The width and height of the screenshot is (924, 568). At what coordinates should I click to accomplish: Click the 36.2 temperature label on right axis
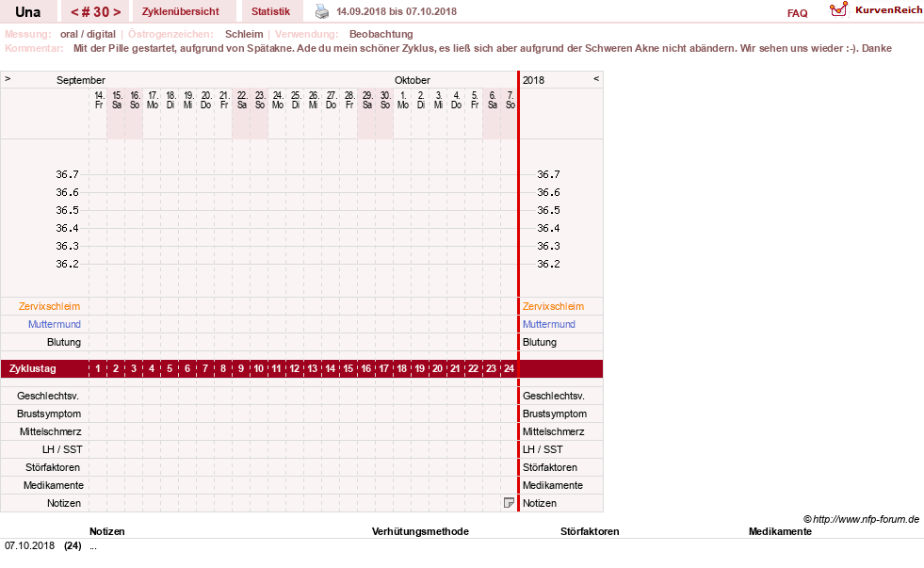(548, 264)
